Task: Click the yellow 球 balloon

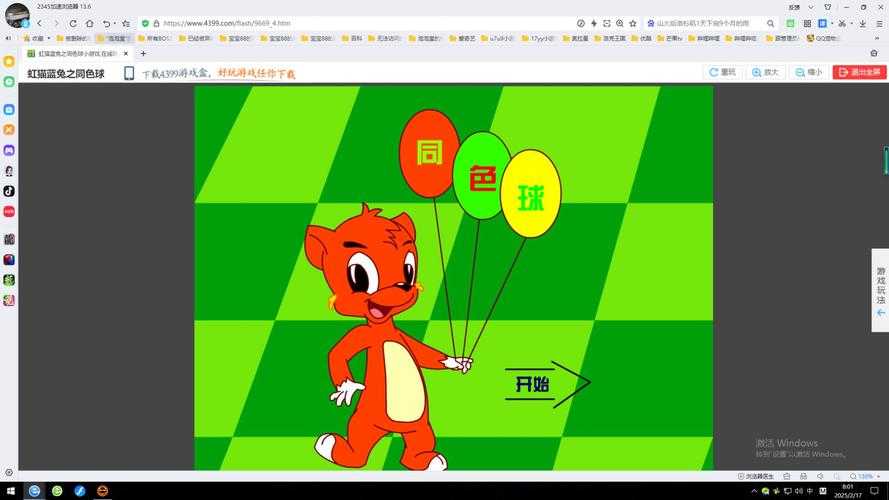Action: pyautogui.click(x=531, y=194)
